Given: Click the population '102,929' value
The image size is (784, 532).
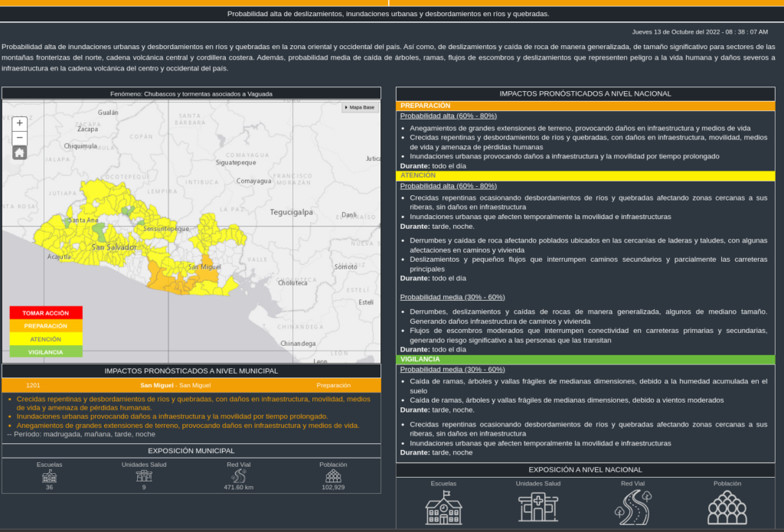Looking at the screenshot, I should tap(333, 488).
